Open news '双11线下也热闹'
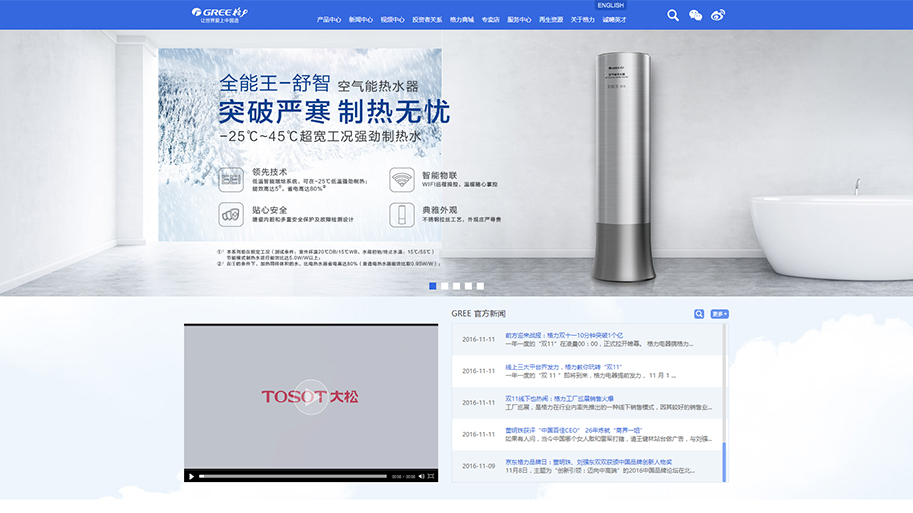The image size is (913, 513). pyautogui.click(x=559, y=399)
